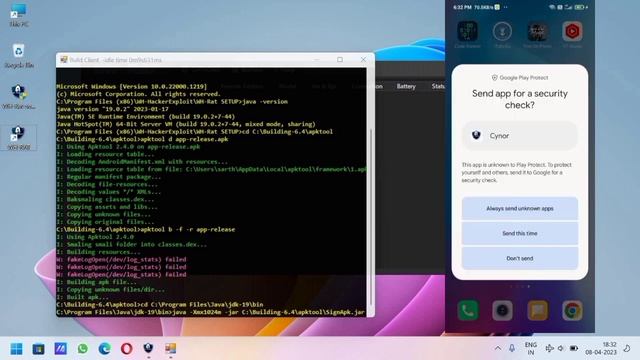Open the red YouTube-style phone app
Viewport: 640px width, 360px height.
click(572, 31)
